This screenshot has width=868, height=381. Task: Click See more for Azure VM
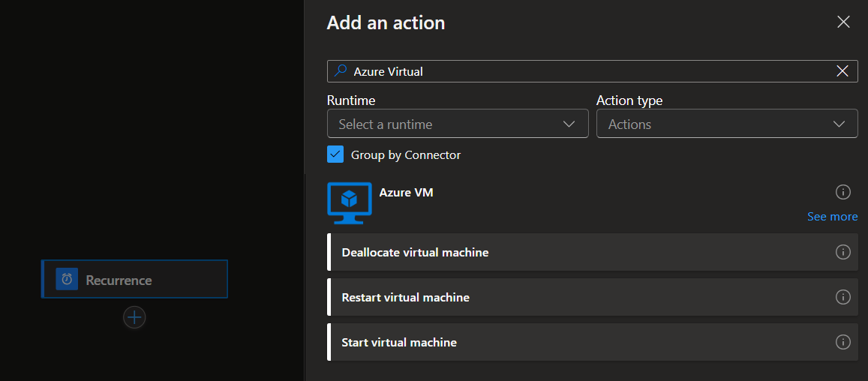coord(832,217)
